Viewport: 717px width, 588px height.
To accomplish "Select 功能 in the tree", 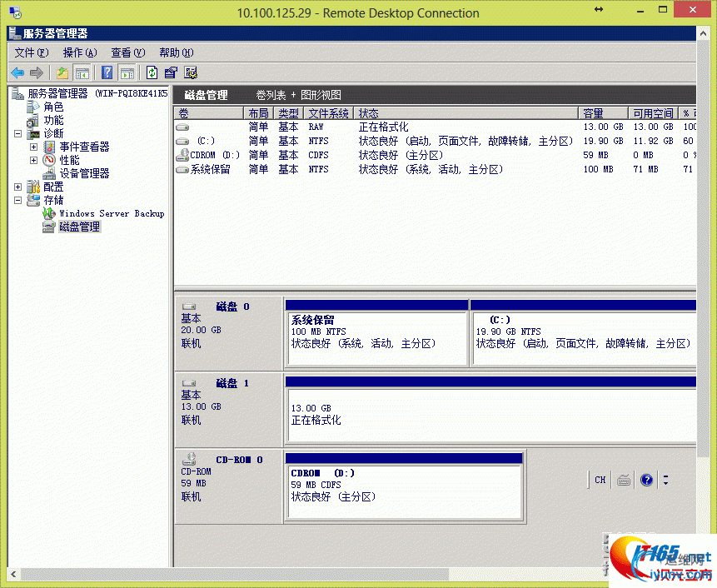I will 53,120.
